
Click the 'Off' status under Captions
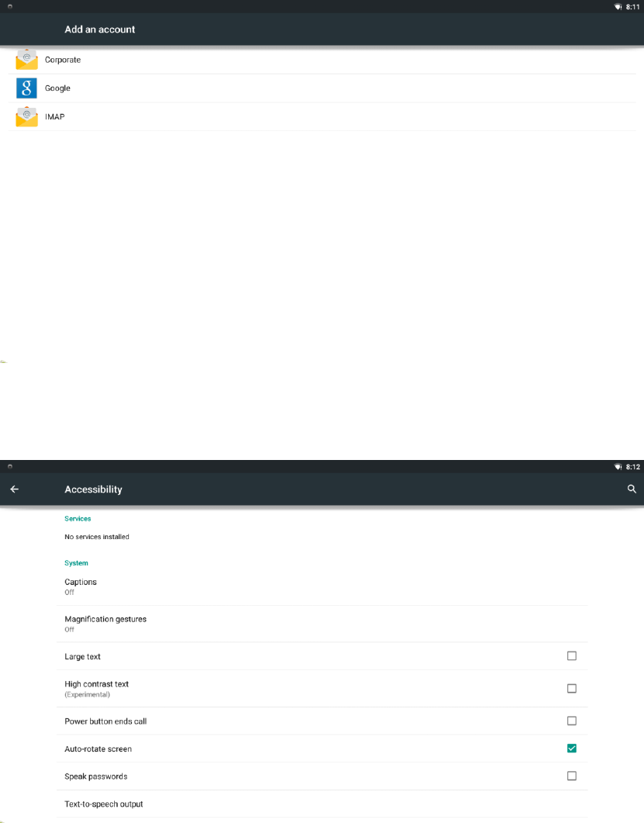(69, 592)
